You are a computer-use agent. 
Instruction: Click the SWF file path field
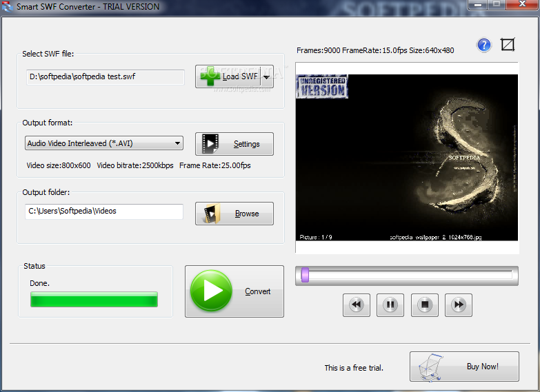pyautogui.click(x=106, y=76)
